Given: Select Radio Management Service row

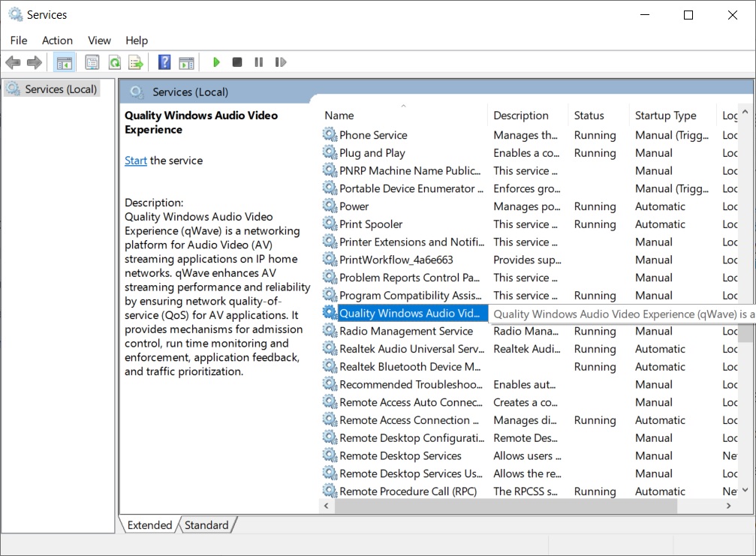Looking at the screenshot, I should pos(529,331).
